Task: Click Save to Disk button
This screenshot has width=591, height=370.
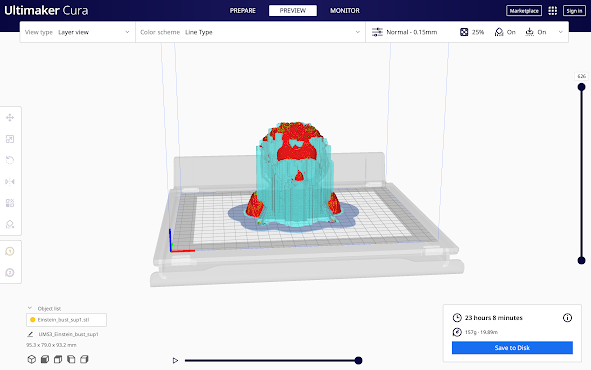Action: [x=512, y=348]
